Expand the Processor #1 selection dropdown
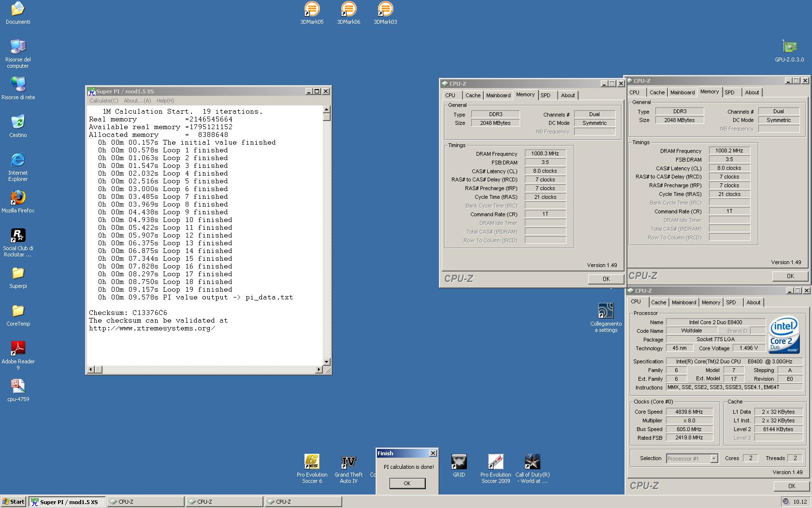This screenshot has width=812, height=508. pos(714,459)
